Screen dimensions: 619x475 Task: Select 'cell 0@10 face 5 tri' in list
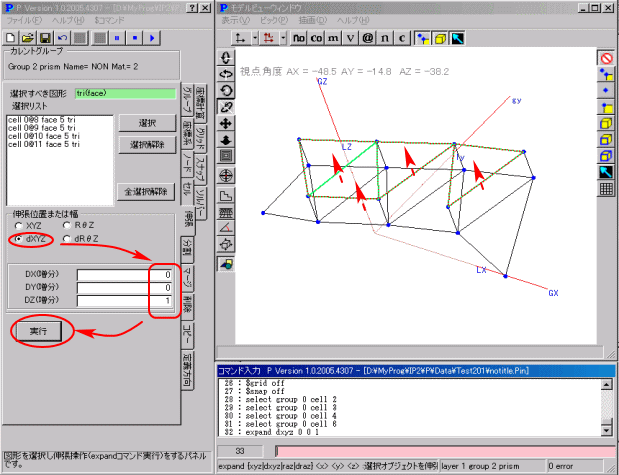[43, 136]
